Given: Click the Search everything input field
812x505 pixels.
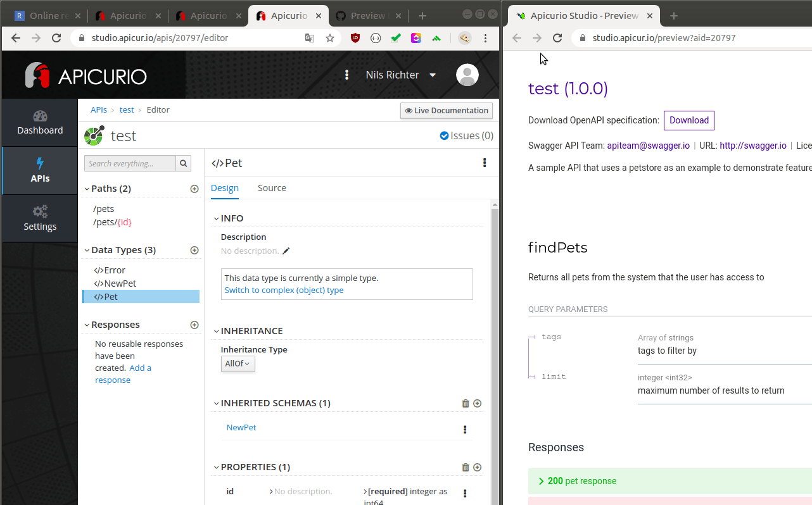Looking at the screenshot, I should 130,163.
